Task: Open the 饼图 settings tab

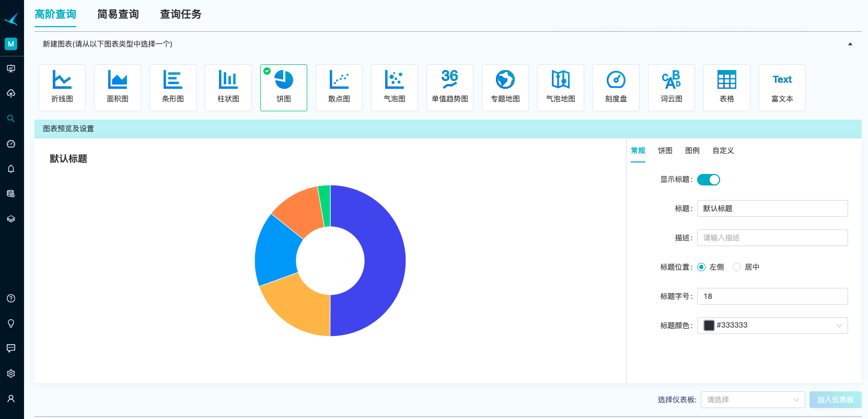Action: (665, 150)
